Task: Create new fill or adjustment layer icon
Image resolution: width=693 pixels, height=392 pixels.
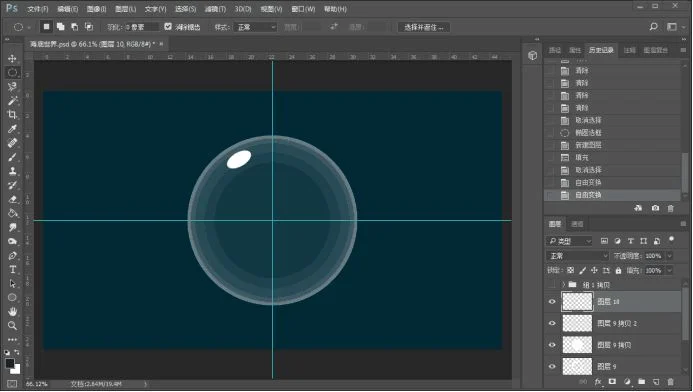Action: (627, 382)
